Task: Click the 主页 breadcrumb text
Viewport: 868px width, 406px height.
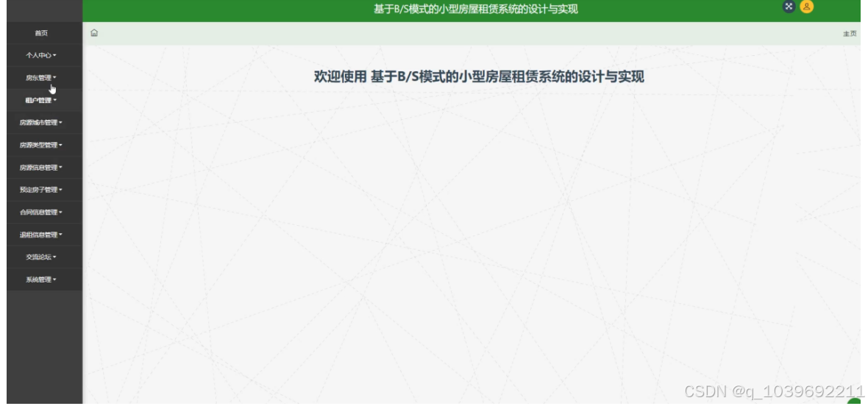Action: (x=850, y=34)
